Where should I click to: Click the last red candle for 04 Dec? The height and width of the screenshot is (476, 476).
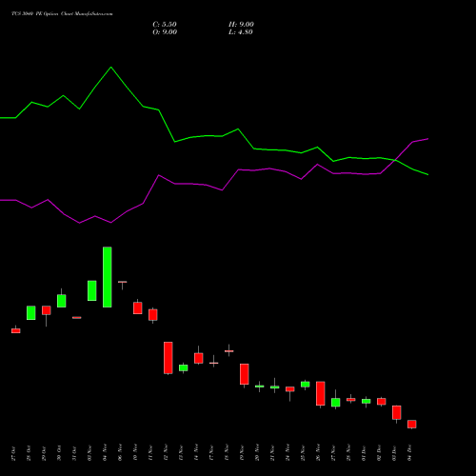point(412,425)
